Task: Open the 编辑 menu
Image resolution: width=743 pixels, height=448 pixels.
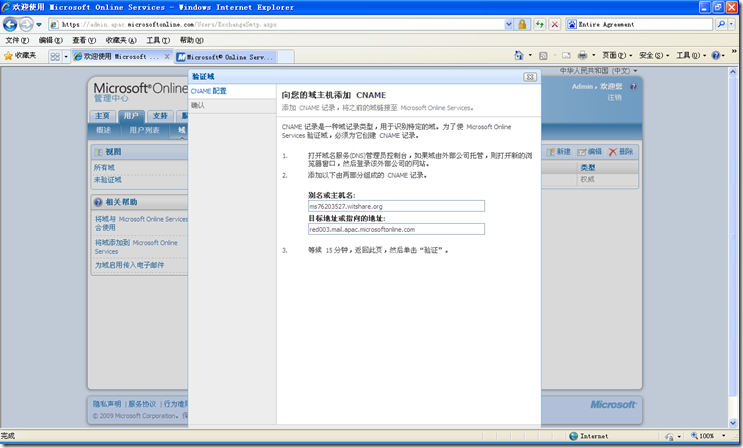Action: coord(50,40)
